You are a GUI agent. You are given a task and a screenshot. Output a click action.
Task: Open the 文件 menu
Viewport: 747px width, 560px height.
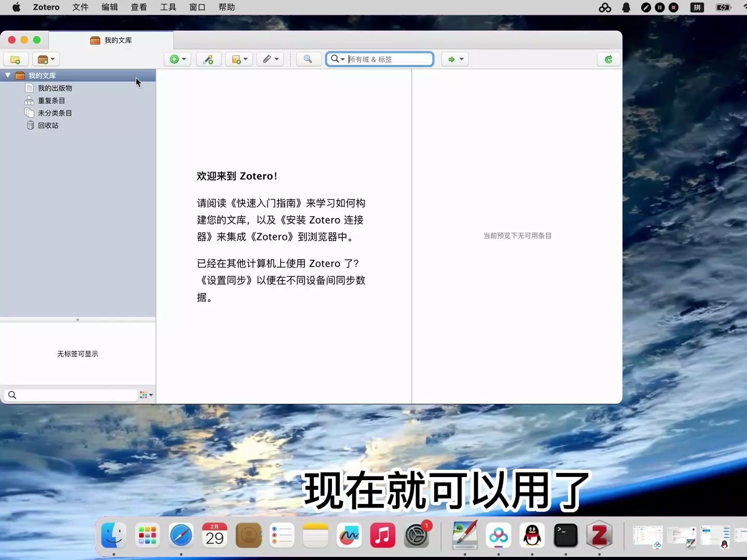point(80,7)
